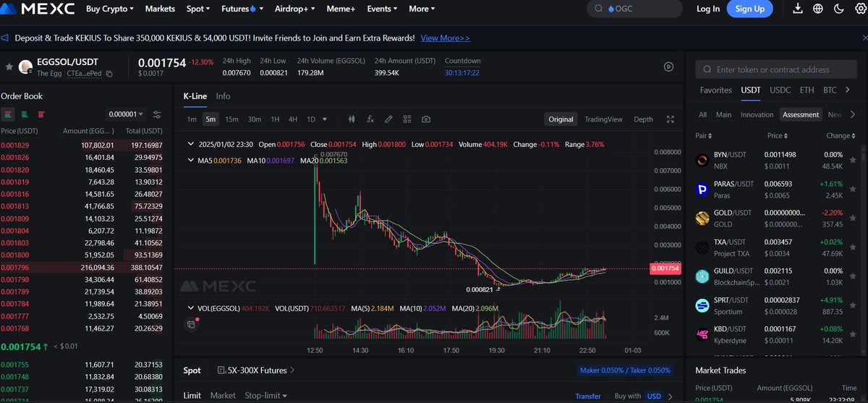Open the GUILD/USDT pair row
This screenshot has width=868, height=403.
[x=776, y=276]
